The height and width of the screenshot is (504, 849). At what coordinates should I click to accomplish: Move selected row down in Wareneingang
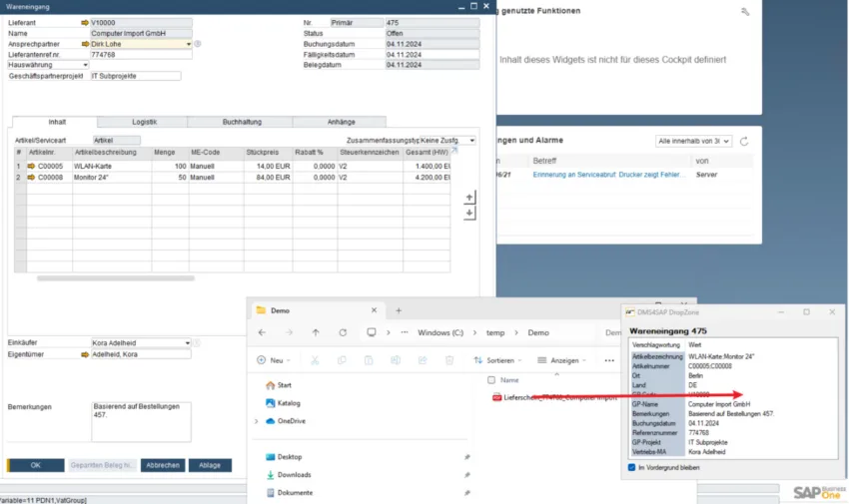469,213
